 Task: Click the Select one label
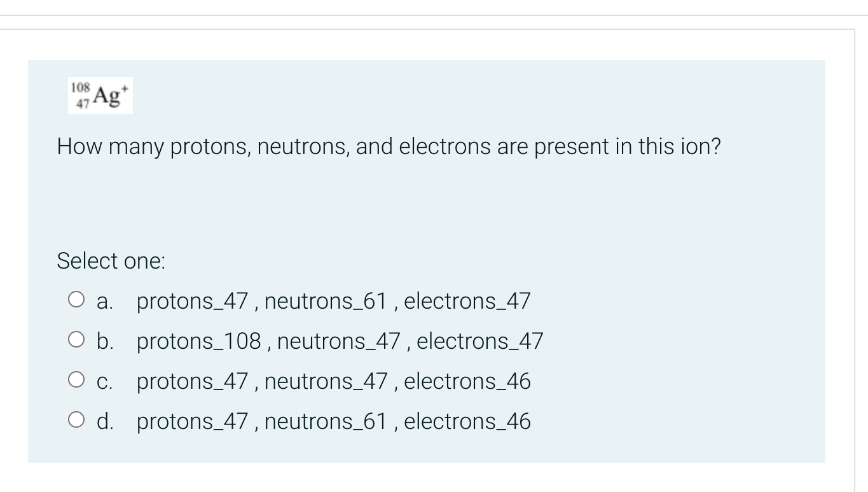(x=111, y=260)
